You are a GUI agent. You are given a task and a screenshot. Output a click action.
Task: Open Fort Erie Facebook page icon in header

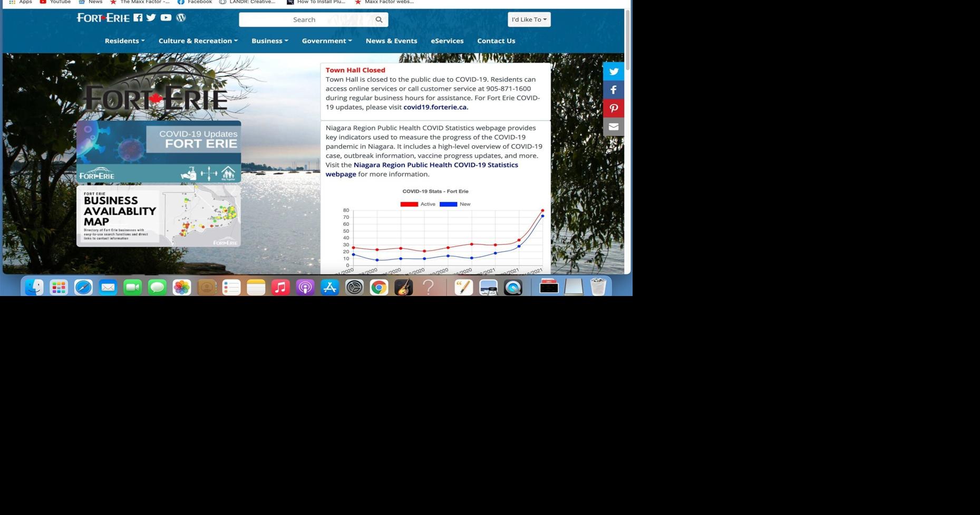click(x=138, y=18)
